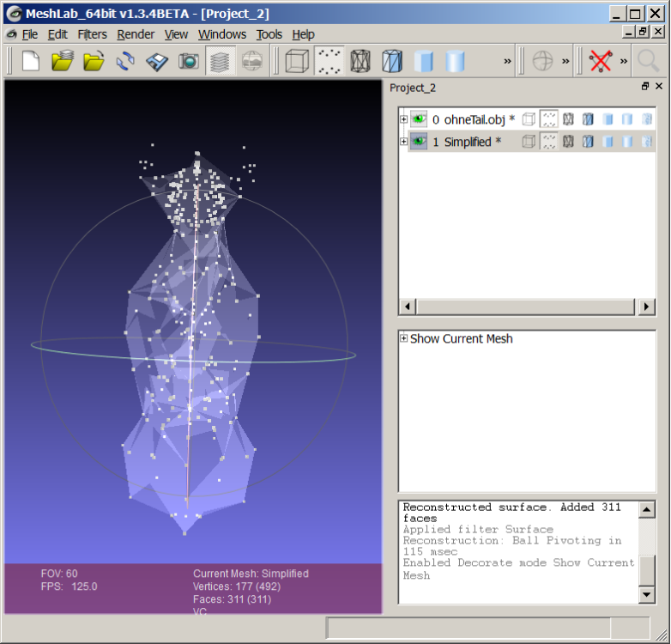Minimize the inner Project_2 document window
The height and width of the screenshot is (644, 671).
(629, 32)
